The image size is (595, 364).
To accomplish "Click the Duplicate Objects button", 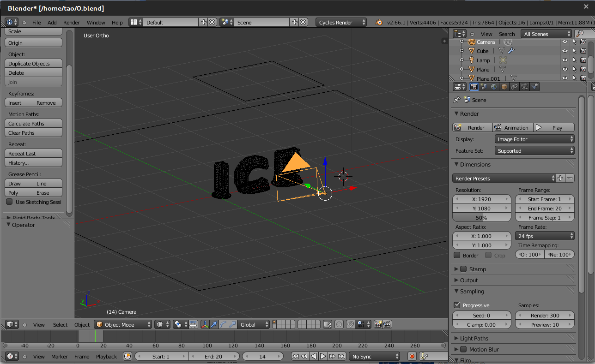I will [33, 63].
